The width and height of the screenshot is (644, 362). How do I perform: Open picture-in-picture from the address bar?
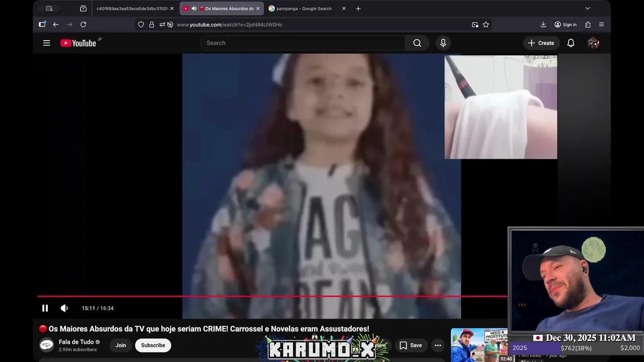pos(475,25)
